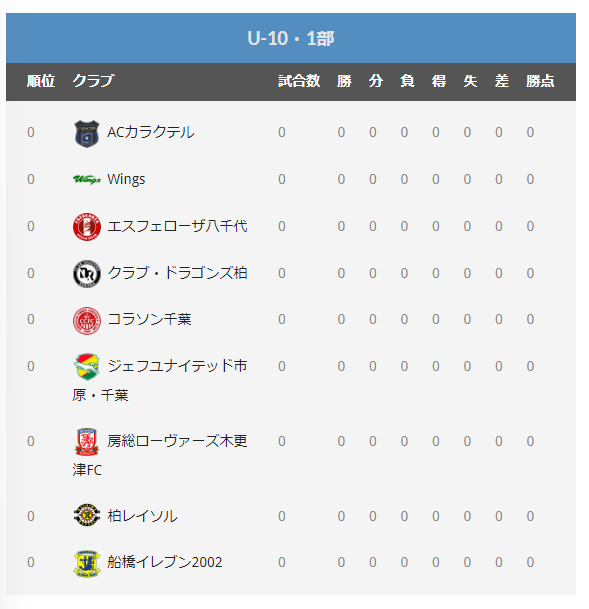This screenshot has width=589, height=609.
Task: Open the 柏レイソル club link
Action: click(142, 516)
